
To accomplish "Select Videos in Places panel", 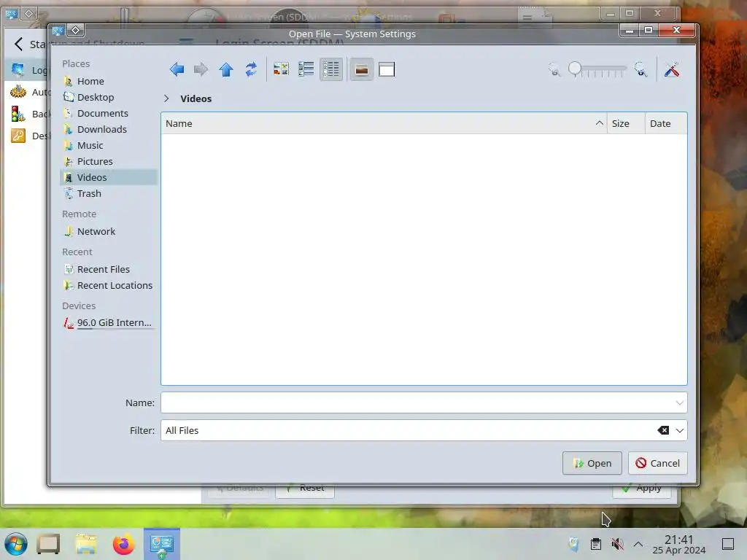I will (x=109, y=177).
